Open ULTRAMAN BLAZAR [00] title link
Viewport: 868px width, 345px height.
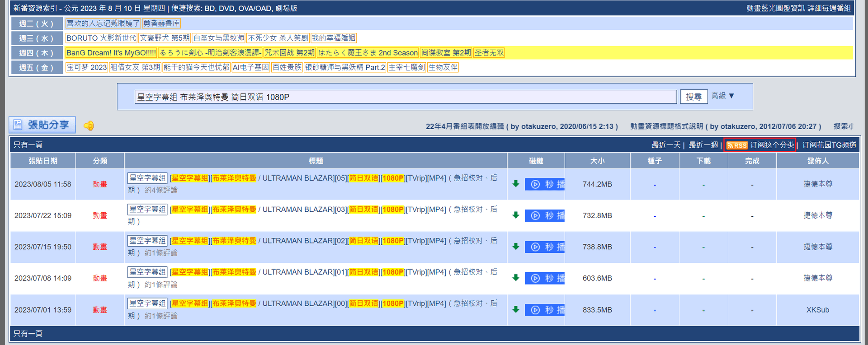point(312,309)
